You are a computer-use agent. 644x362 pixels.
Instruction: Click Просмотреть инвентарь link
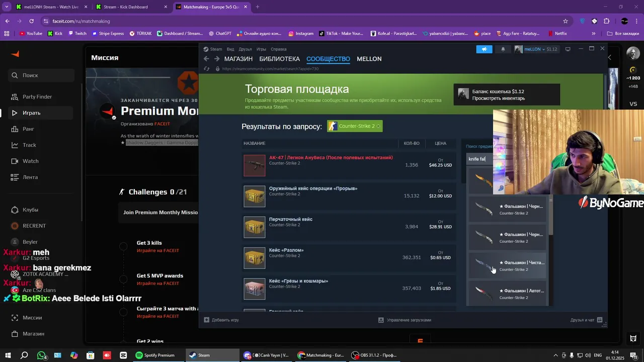click(x=498, y=98)
